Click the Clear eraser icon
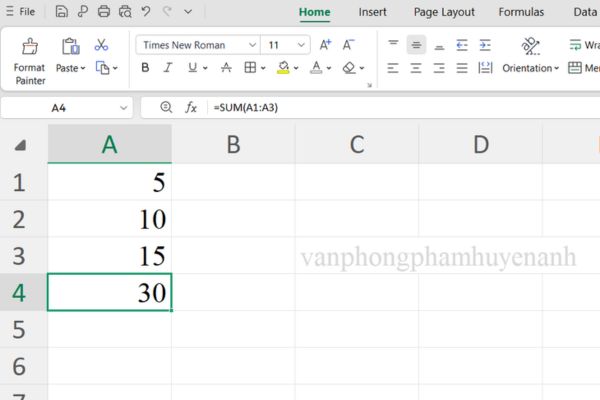The image size is (600, 400). (349, 68)
